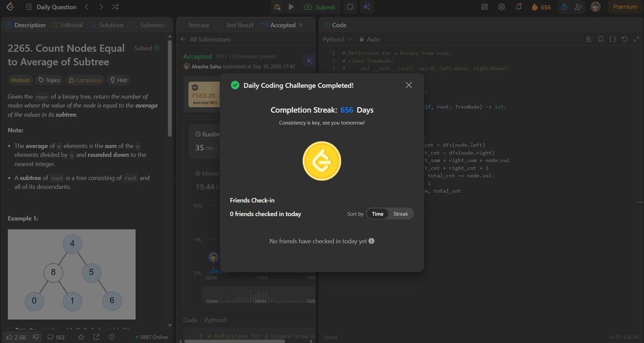The height and width of the screenshot is (343, 644).
Task: Bookmark the code with bookmark icon
Action: 601,39
